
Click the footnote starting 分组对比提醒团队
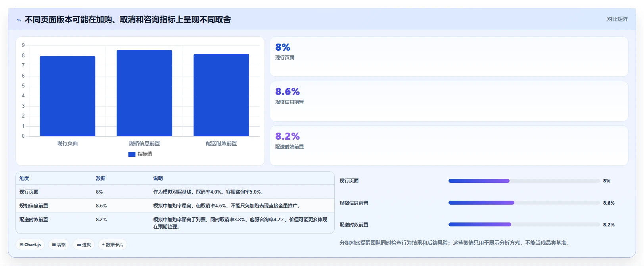coord(455,243)
